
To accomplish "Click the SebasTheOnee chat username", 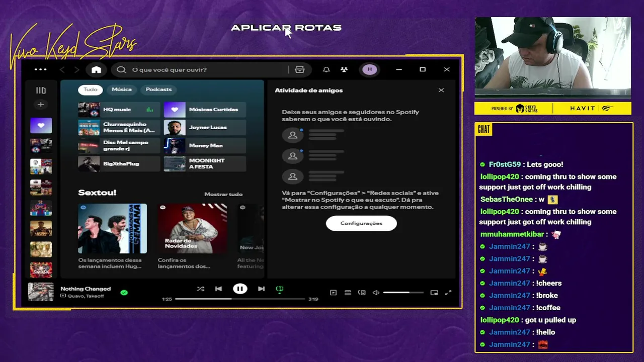I will (506, 199).
